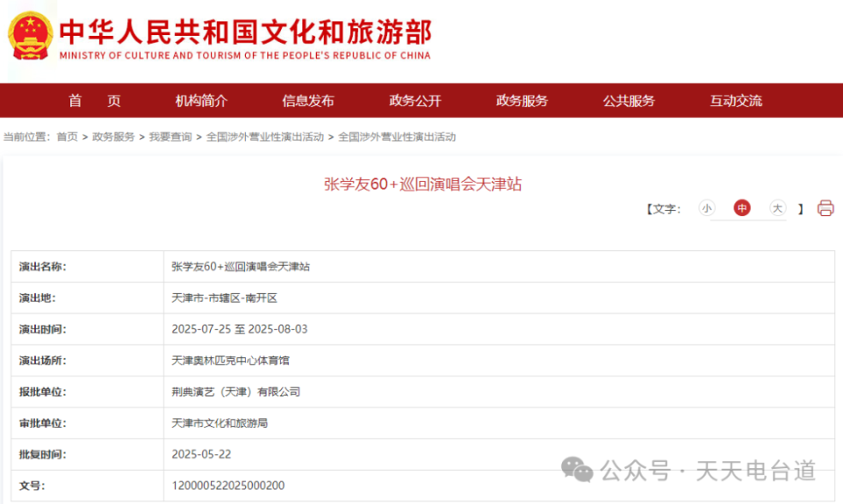
Task: Click the English ministry subtitle text
Action: pyautogui.click(x=245, y=55)
